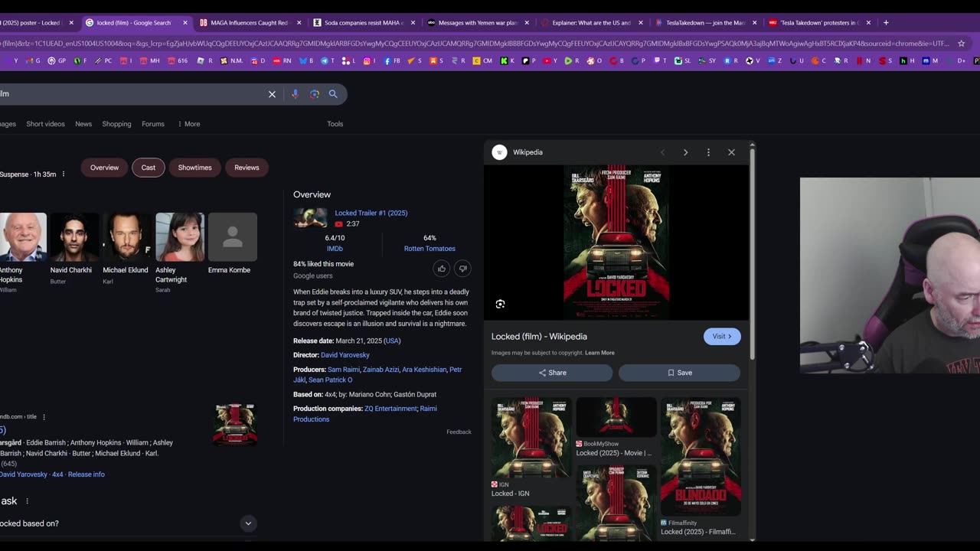The height and width of the screenshot is (551, 980).
Task: Open the IMDb rating link
Action: [x=335, y=249]
